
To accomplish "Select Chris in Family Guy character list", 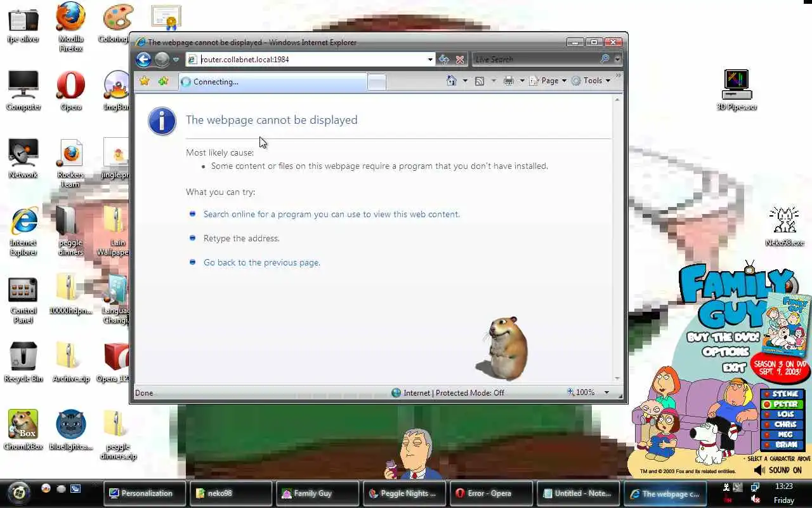I will (x=782, y=424).
